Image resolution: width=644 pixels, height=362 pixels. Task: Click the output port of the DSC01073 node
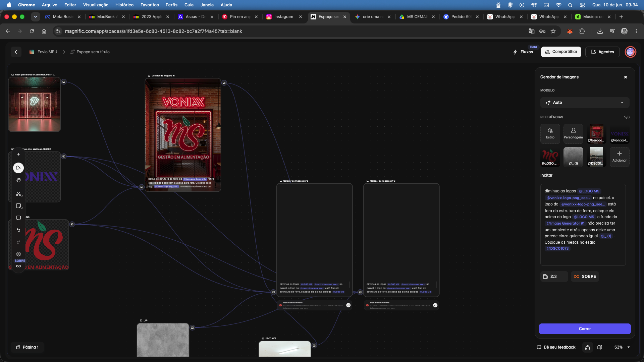(314, 345)
